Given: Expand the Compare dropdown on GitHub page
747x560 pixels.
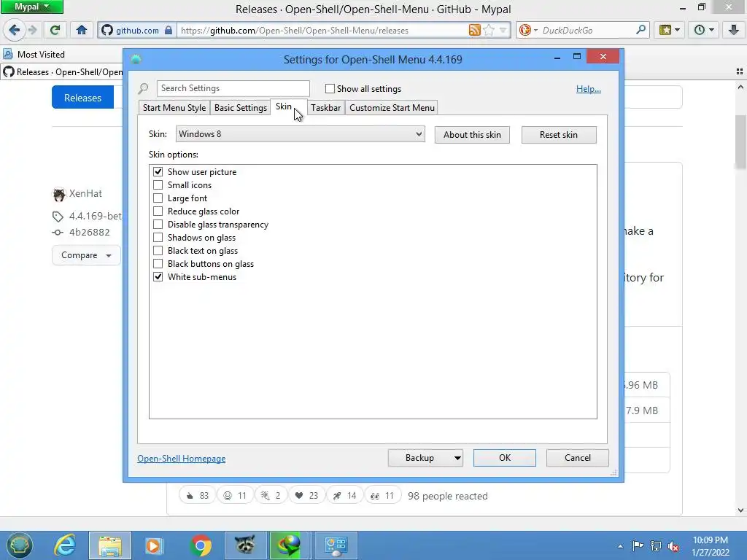Looking at the screenshot, I should click(86, 255).
